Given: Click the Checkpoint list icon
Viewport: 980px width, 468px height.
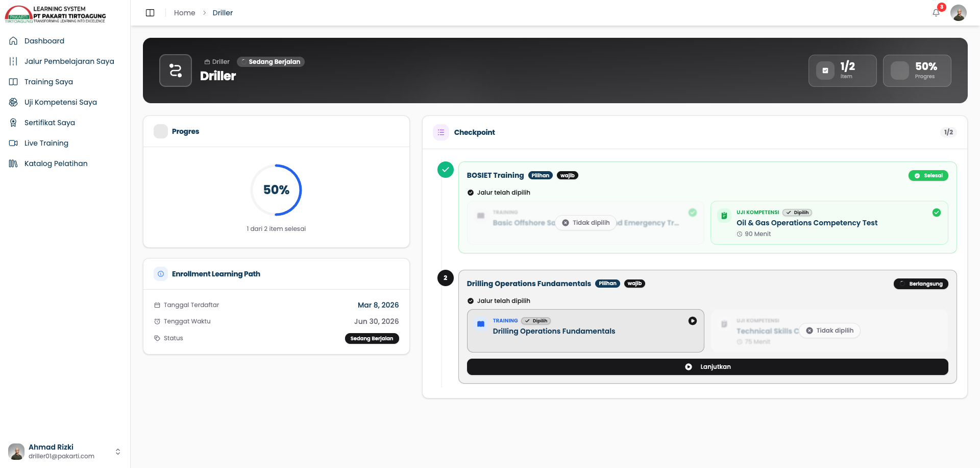Looking at the screenshot, I should point(441,132).
